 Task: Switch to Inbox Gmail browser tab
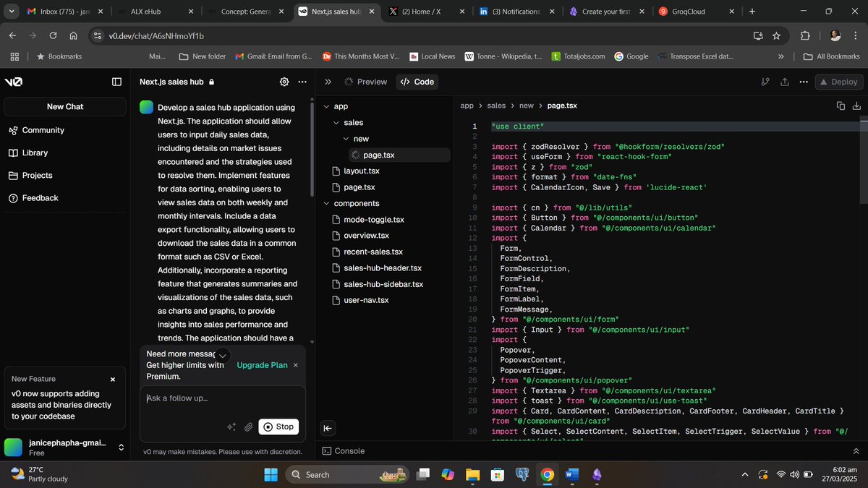click(65, 12)
